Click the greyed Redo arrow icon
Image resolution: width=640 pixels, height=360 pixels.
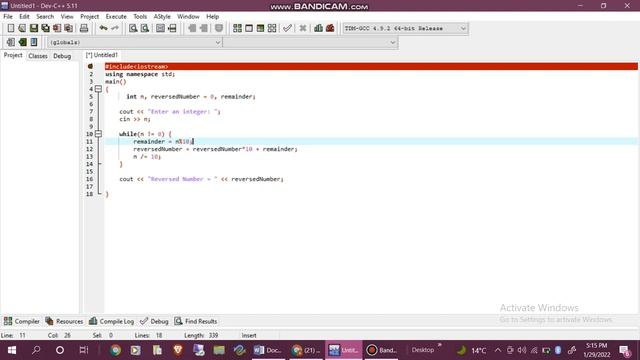[x=115, y=28]
